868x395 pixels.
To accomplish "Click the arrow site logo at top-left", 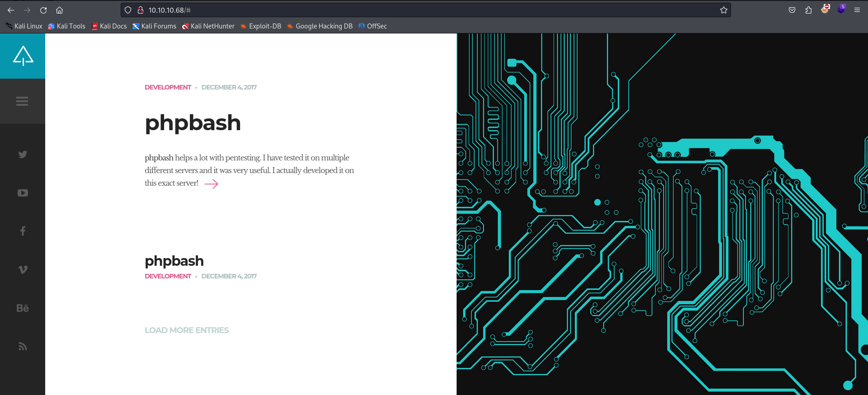I will (x=23, y=56).
